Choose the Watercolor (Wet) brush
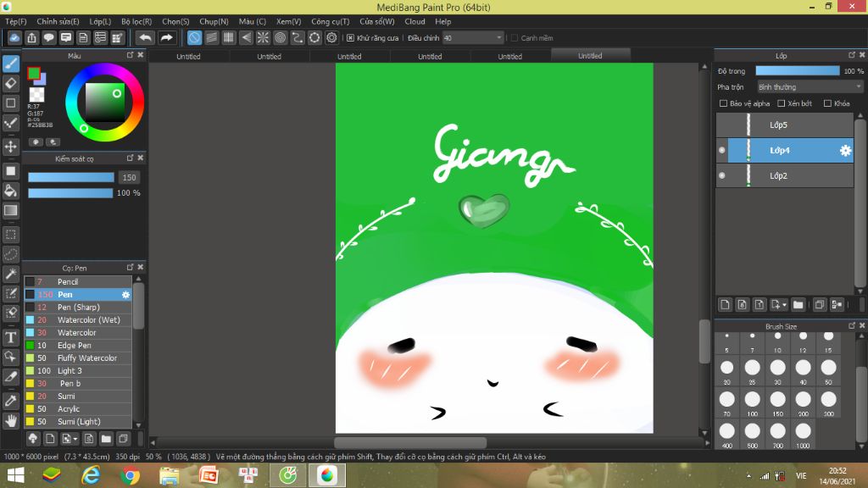Viewport: 868px width, 488px height. (x=78, y=319)
